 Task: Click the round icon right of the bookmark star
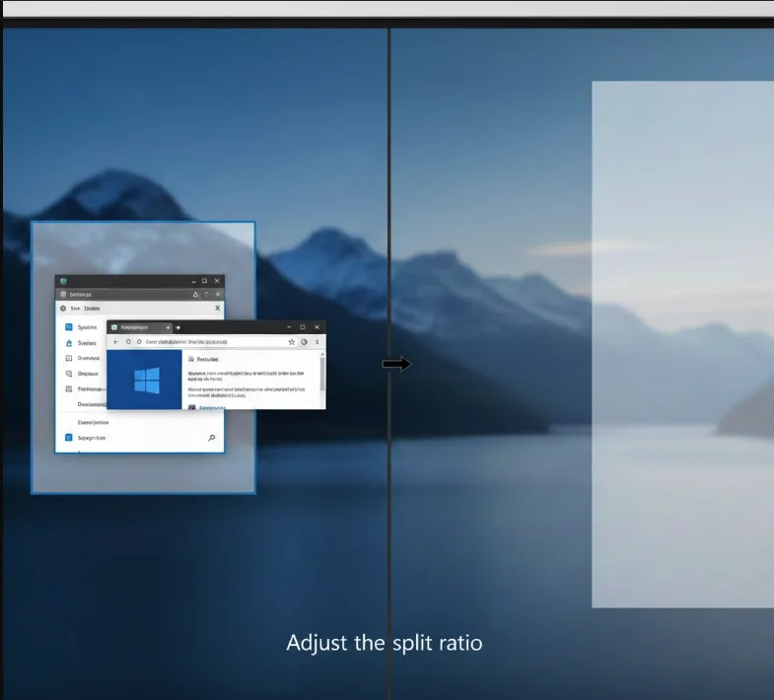pos(304,342)
